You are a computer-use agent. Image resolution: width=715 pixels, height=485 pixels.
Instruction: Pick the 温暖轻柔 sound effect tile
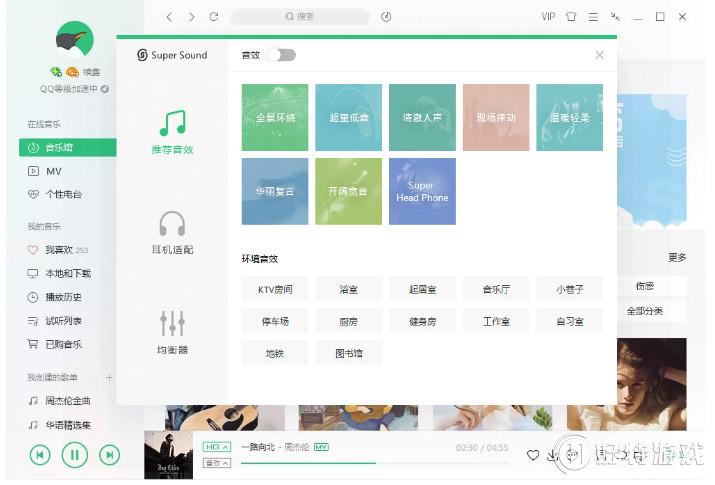[x=570, y=118]
